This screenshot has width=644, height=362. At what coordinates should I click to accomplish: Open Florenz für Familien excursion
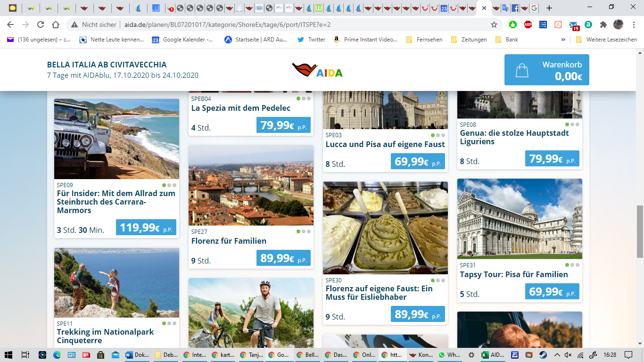tap(229, 241)
